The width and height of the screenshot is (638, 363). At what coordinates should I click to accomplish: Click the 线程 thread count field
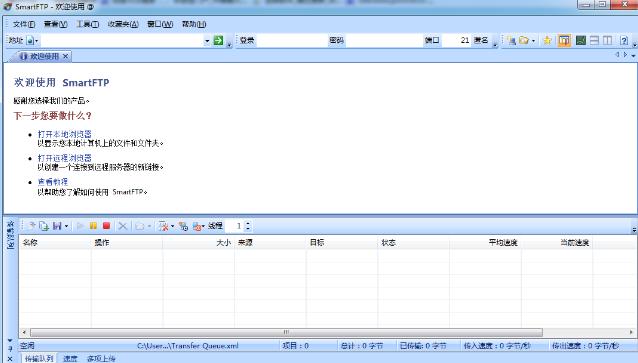coord(234,226)
